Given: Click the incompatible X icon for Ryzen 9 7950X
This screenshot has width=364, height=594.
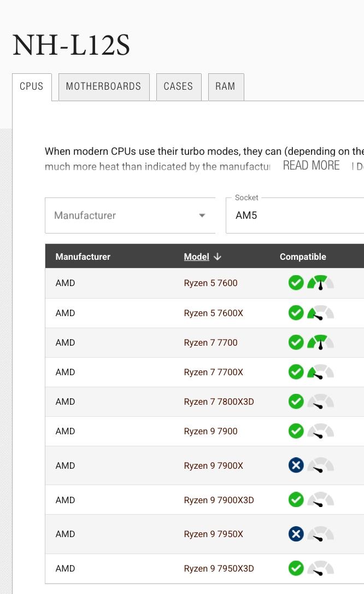Looking at the screenshot, I should pos(296,534).
